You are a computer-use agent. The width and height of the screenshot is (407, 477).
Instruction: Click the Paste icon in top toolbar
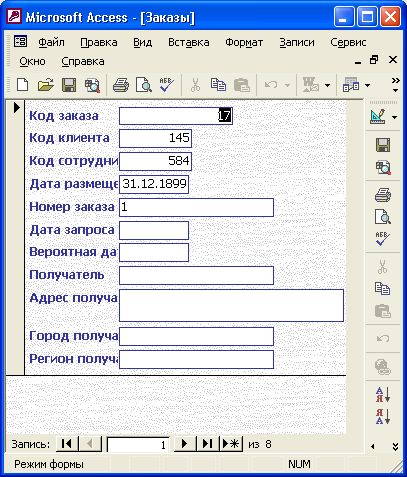[242, 85]
